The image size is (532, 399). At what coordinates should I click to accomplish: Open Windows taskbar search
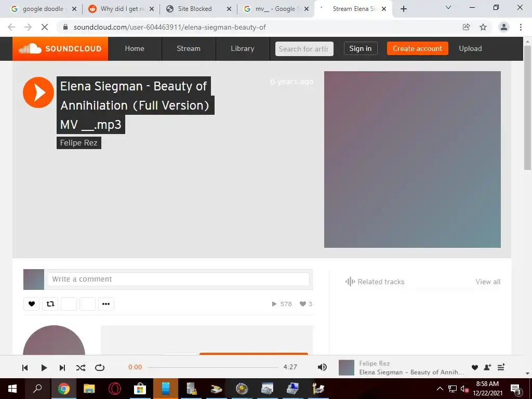pyautogui.click(x=37, y=389)
